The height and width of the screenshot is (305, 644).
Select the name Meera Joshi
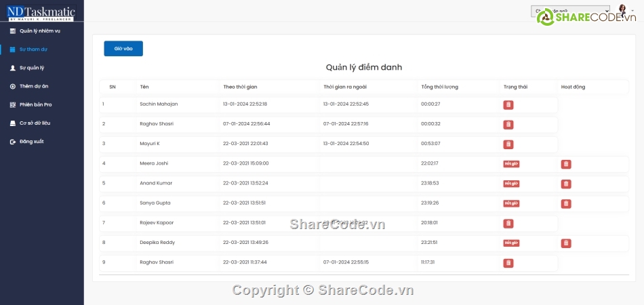pyautogui.click(x=154, y=163)
